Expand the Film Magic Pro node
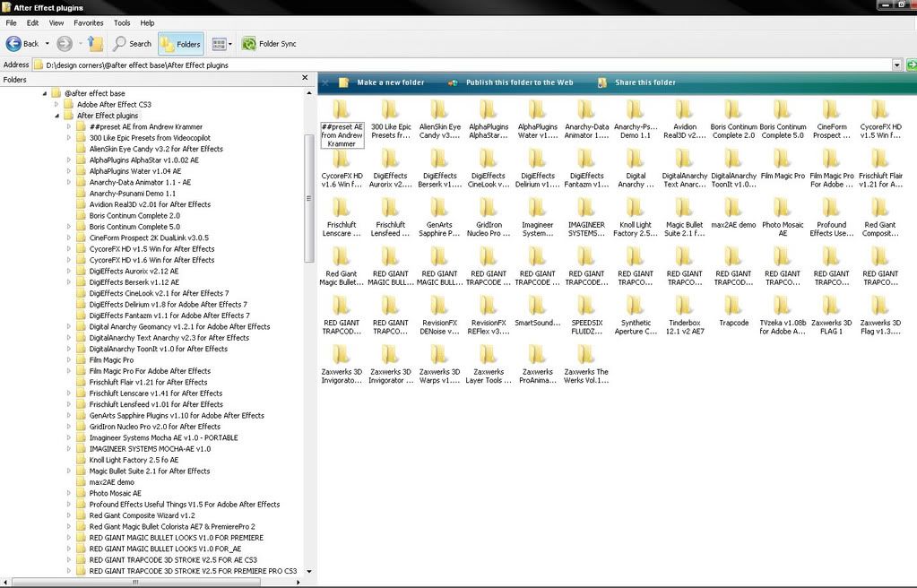 coord(69,359)
